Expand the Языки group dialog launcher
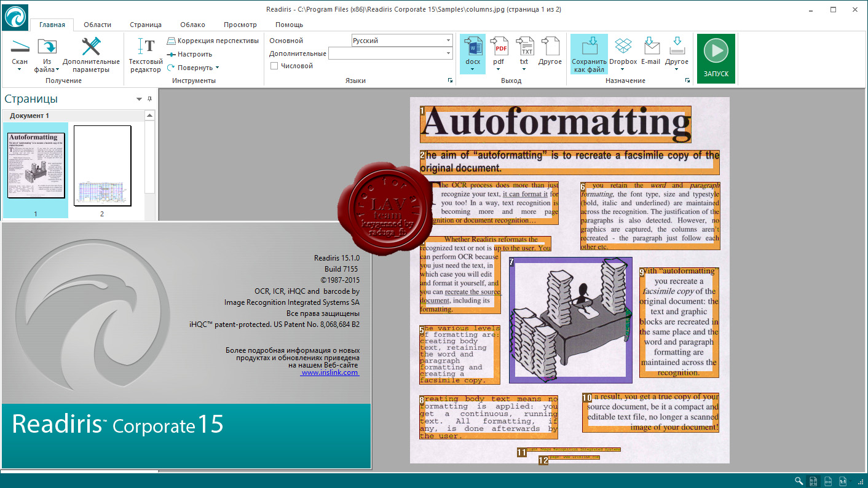This screenshot has height=488, width=868. pyautogui.click(x=451, y=81)
